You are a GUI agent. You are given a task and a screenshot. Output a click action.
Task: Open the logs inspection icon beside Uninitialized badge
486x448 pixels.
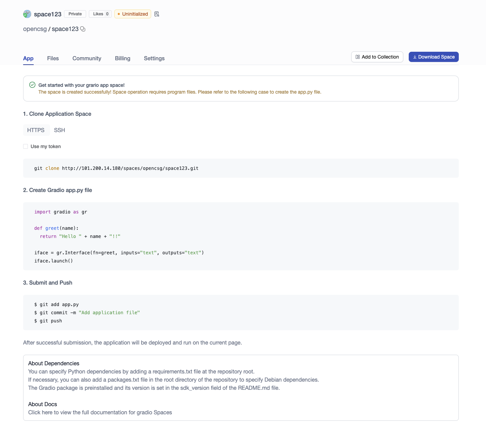coord(157,14)
